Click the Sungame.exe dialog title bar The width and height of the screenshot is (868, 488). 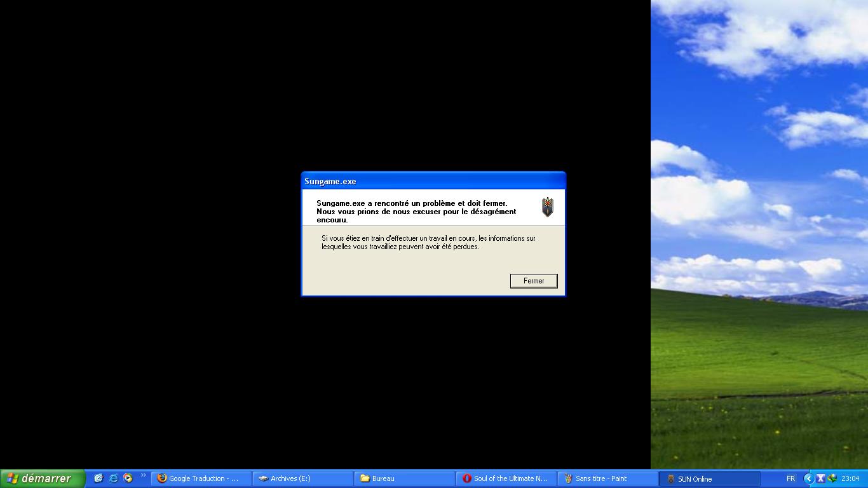[433, 181]
